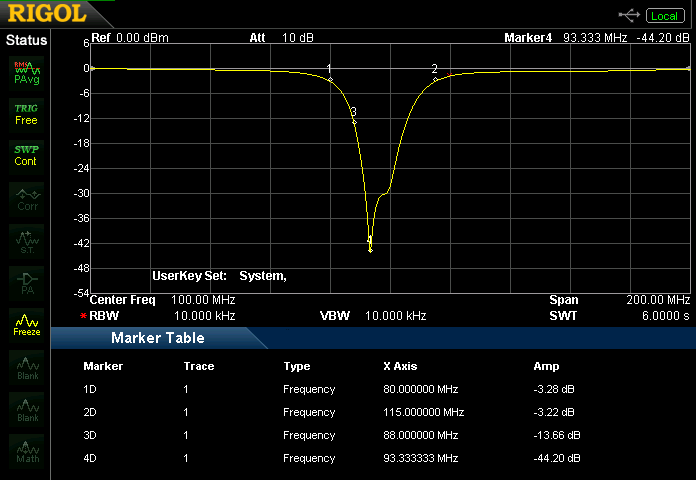This screenshot has height=480, width=696.
Task: Click the Marker column header
Action: (103, 366)
